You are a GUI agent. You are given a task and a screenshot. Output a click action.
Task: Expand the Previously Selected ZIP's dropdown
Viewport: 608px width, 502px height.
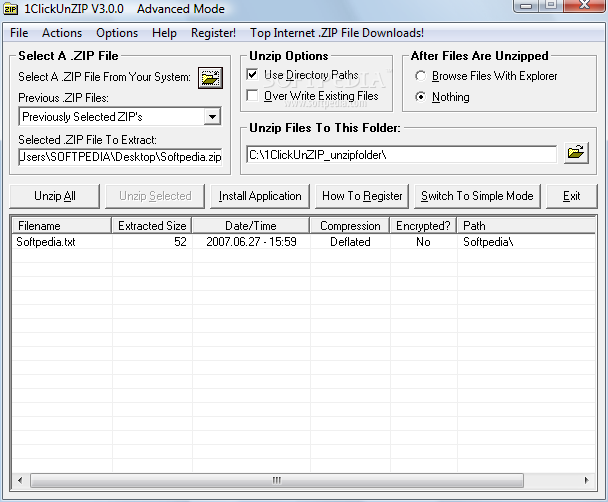click(212, 117)
